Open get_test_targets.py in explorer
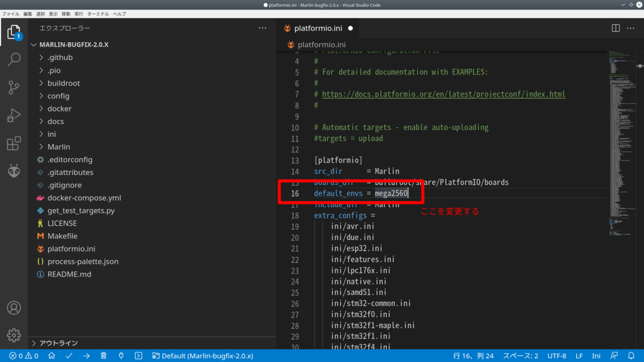 point(81,211)
